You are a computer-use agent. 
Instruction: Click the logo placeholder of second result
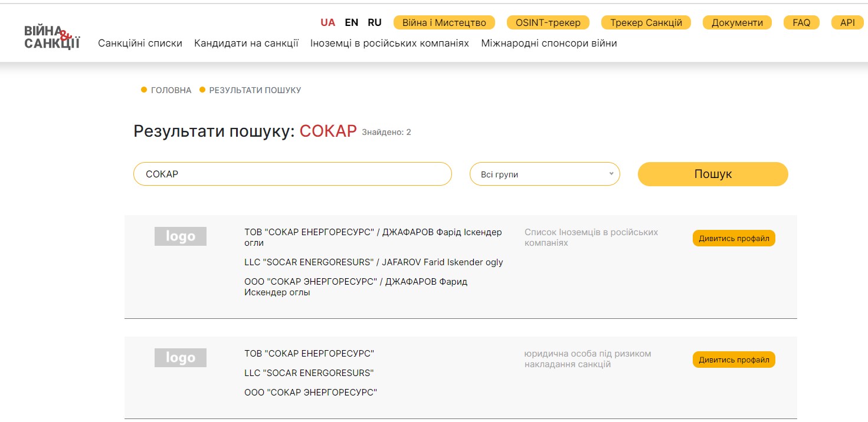[x=180, y=358]
